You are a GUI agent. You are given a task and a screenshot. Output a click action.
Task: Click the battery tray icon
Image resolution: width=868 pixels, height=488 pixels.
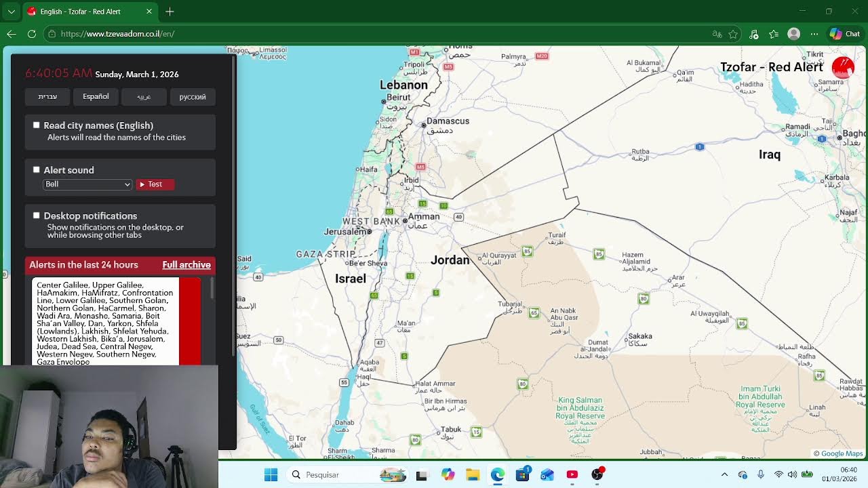pos(807,475)
